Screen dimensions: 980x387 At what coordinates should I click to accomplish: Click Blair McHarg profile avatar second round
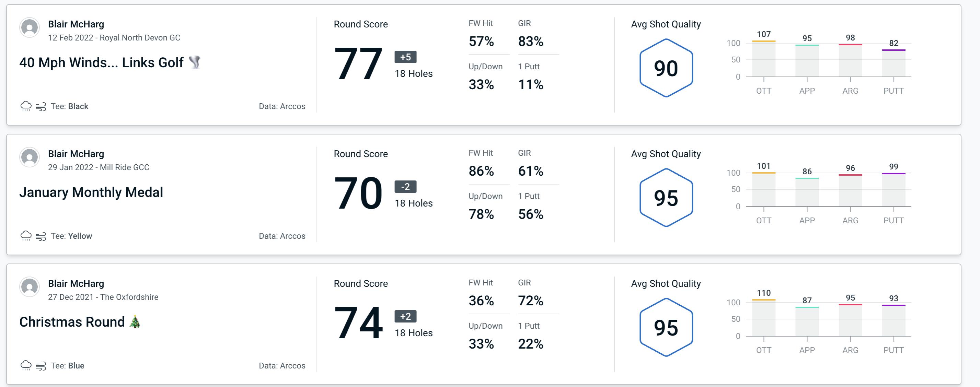click(30, 159)
